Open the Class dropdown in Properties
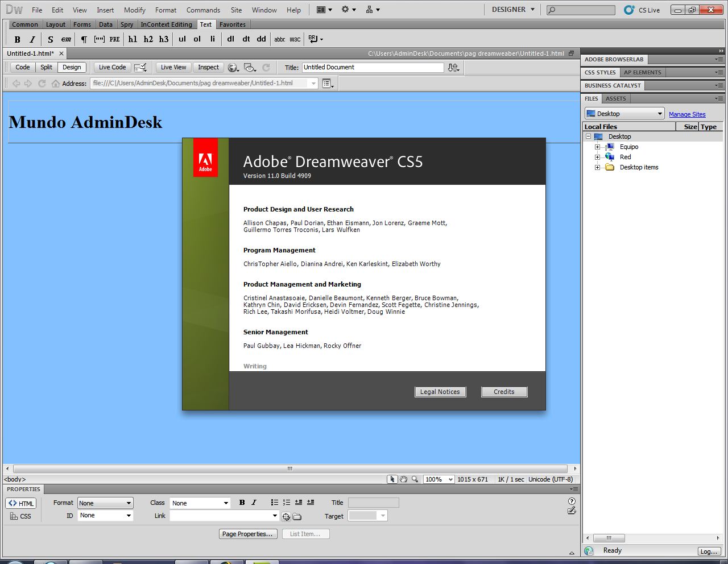Image resolution: width=728 pixels, height=564 pixels. (x=200, y=503)
